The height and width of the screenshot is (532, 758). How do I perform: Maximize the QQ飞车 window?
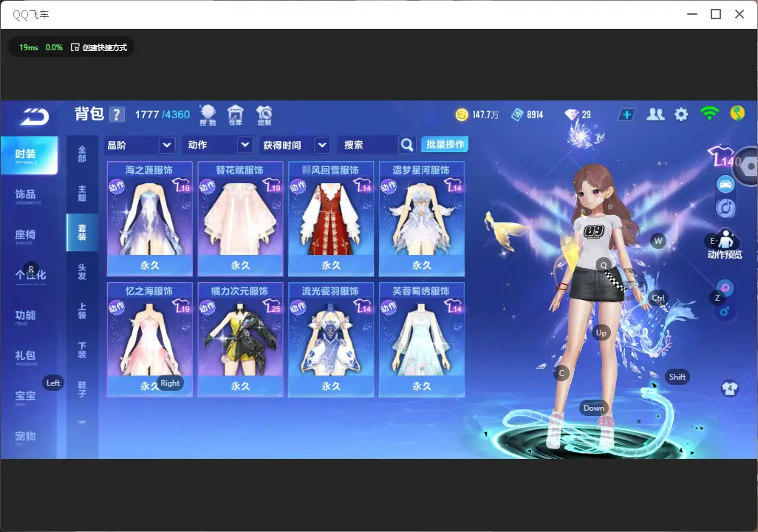pos(716,15)
